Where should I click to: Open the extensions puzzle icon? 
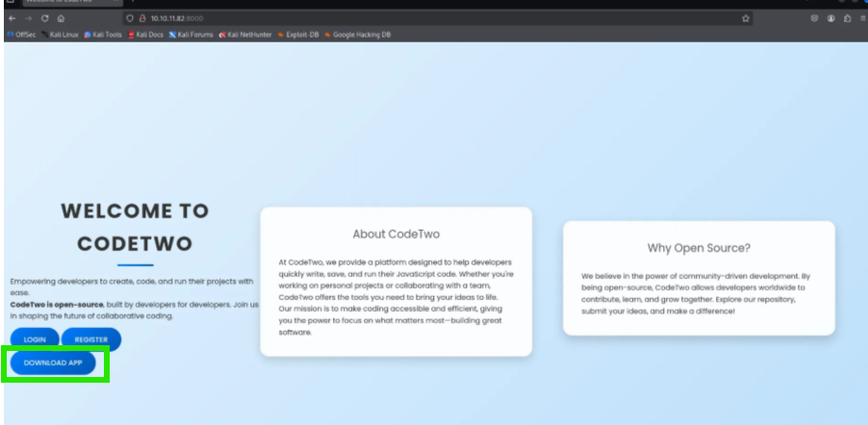click(x=848, y=18)
